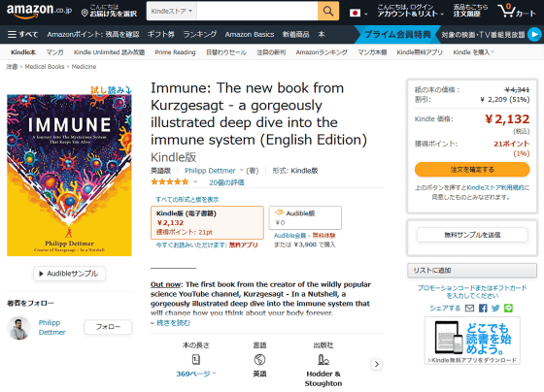Click the orange 注文を確定する button
This screenshot has width=544, height=392.
click(472, 170)
